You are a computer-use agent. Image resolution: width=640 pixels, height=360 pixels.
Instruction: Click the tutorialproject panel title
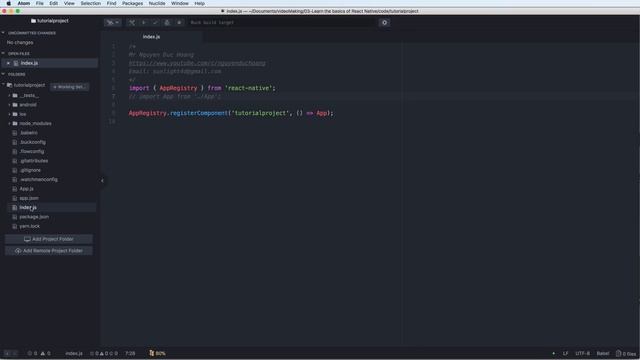pos(50,21)
